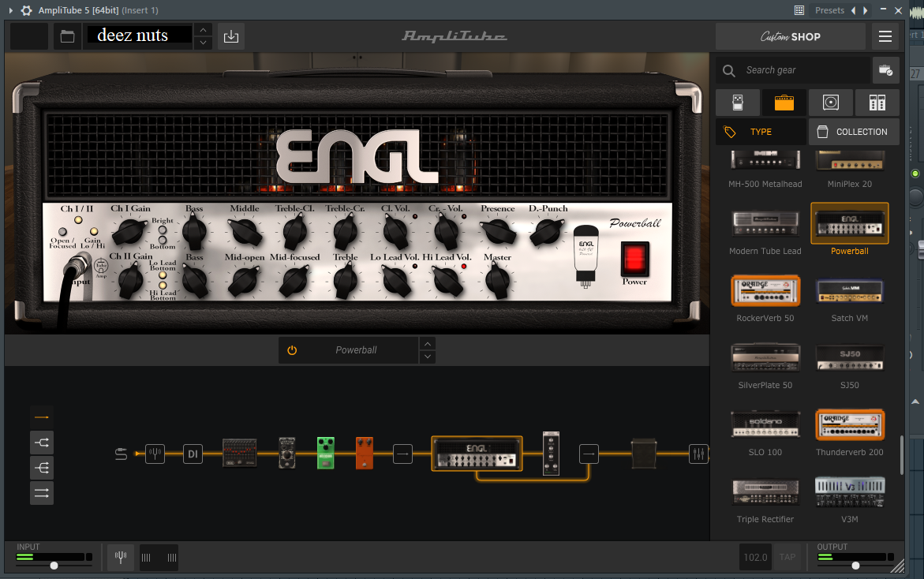Select the Thunderverb 200 amp thumbnail
Image resolution: width=924 pixels, height=579 pixels.
click(850, 424)
